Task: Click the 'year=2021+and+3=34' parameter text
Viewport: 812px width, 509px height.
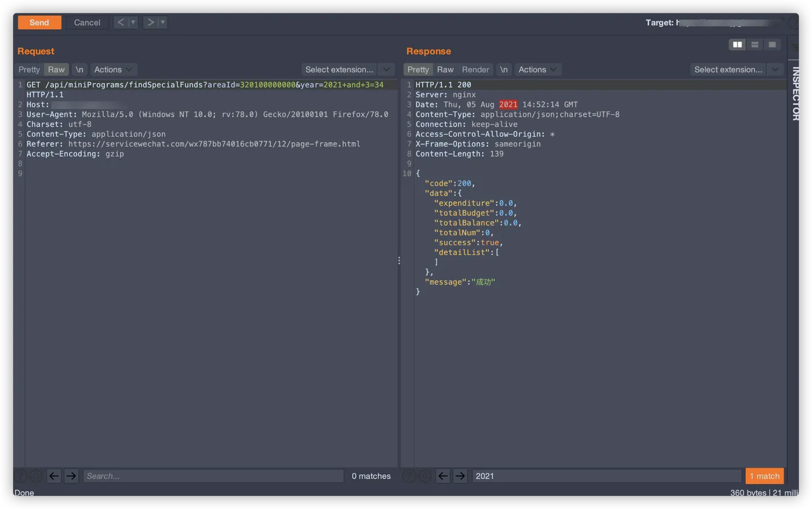Action: [342, 85]
